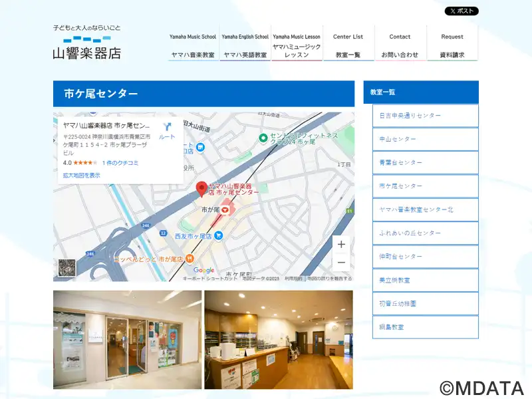Click the blue shop marker near 旧大山街道
Screen dimensions: 532x399
pyautogui.click(x=201, y=148)
